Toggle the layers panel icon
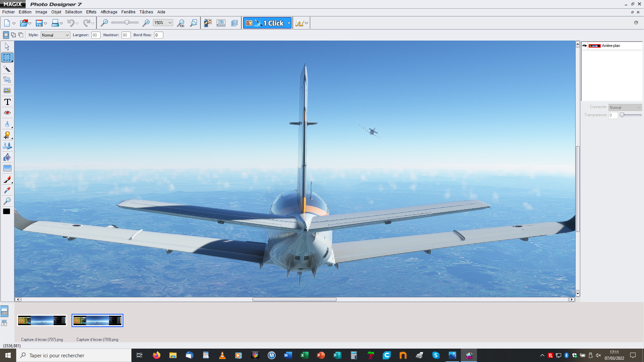644x362 pixels. (234, 23)
